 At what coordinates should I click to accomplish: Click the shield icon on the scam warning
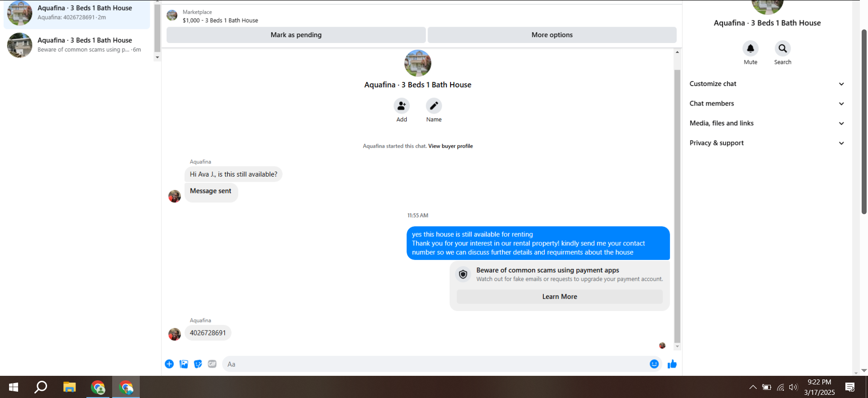coord(463,274)
